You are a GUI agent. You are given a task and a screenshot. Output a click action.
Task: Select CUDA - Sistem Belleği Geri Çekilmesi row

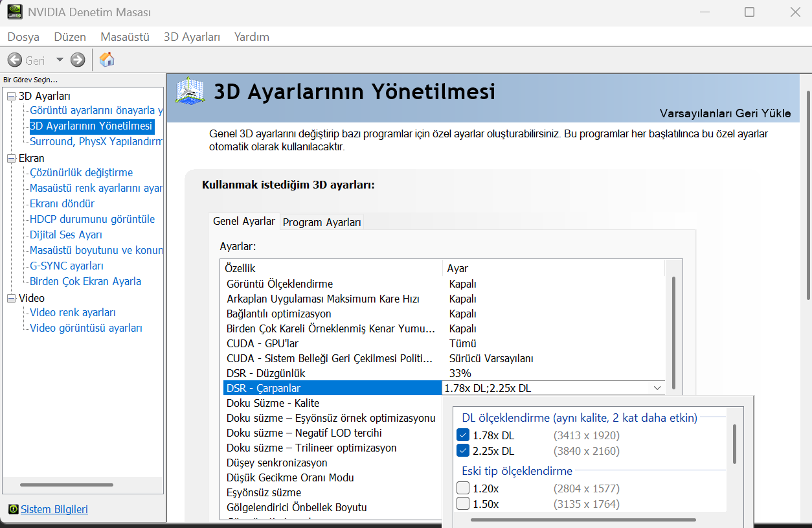(444, 358)
